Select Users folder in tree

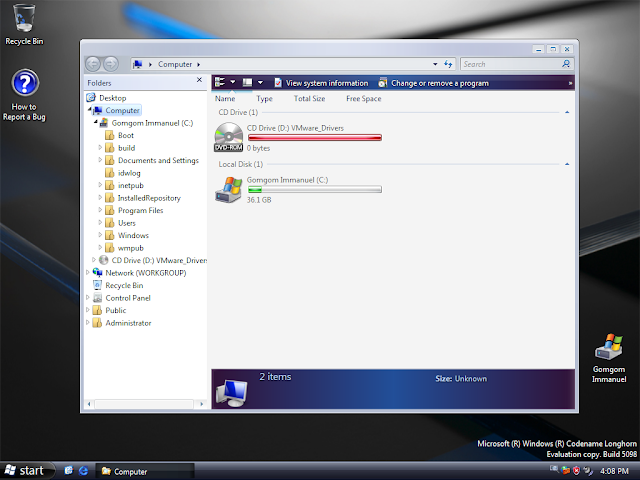click(127, 223)
